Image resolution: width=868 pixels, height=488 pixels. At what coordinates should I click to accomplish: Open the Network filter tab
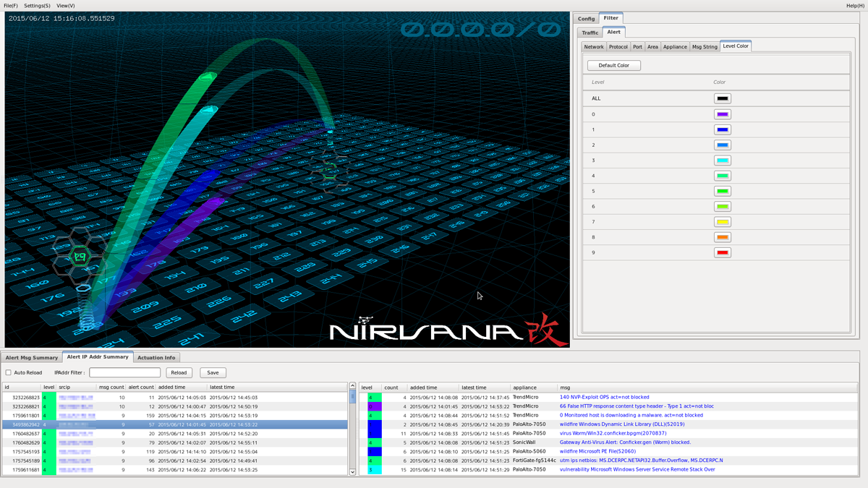pyautogui.click(x=594, y=47)
